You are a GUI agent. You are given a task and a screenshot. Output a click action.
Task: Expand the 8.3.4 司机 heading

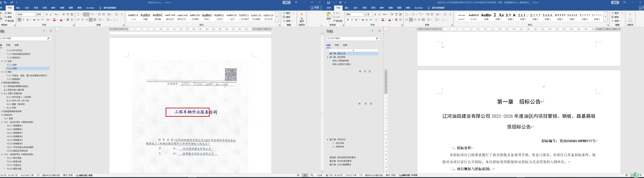coord(5,108)
